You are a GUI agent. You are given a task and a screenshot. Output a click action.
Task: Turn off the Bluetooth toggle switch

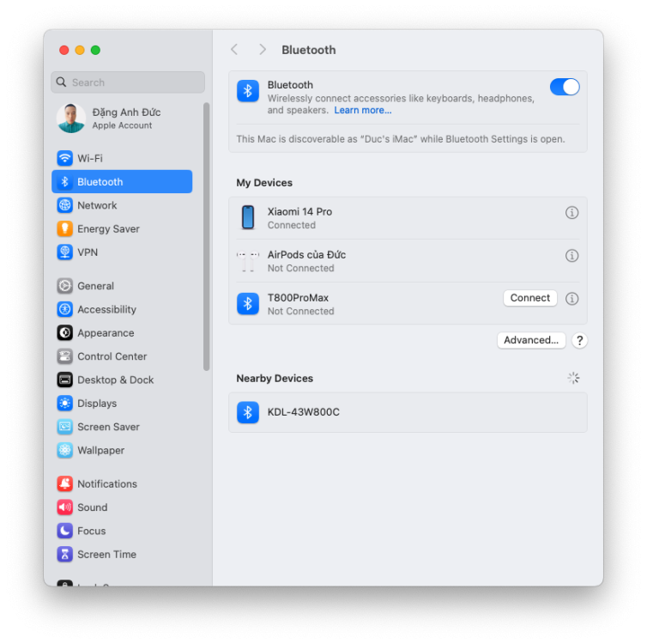565,87
